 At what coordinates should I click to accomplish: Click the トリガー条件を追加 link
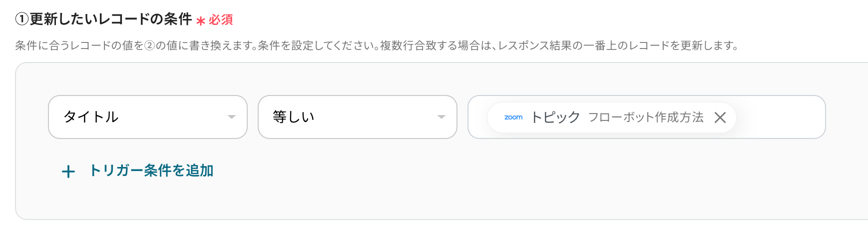(151, 171)
